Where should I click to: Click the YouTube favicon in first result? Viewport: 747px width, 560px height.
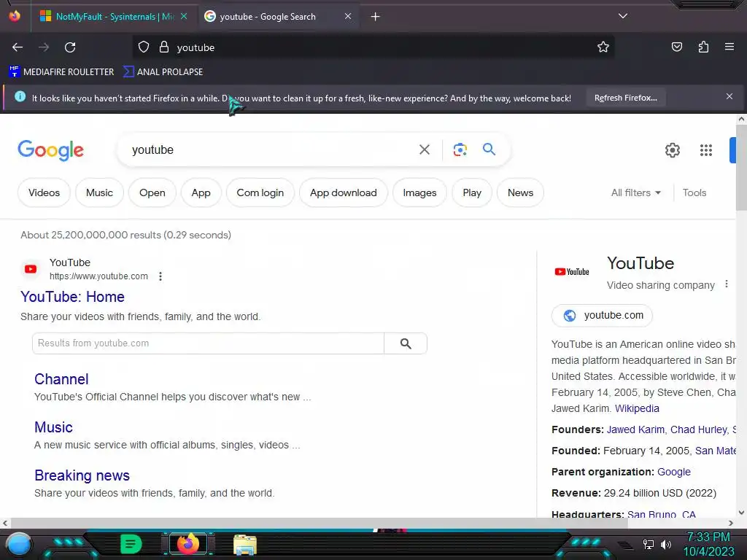tap(31, 269)
